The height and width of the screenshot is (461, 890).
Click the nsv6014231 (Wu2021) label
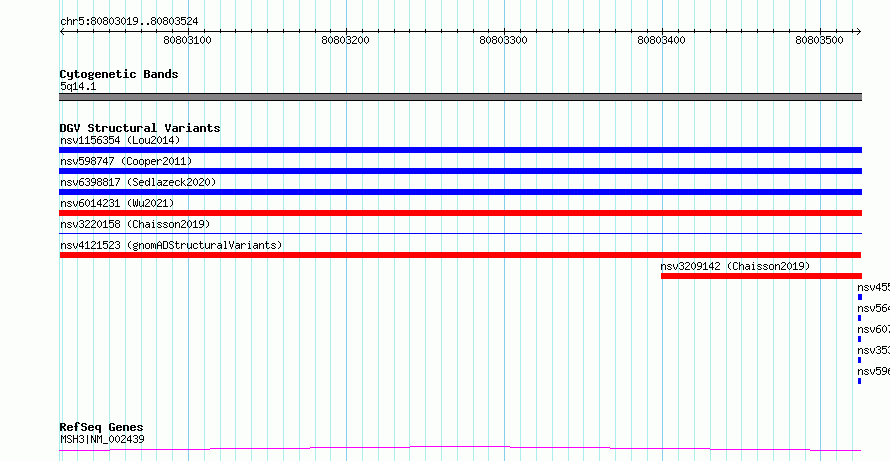117,203
